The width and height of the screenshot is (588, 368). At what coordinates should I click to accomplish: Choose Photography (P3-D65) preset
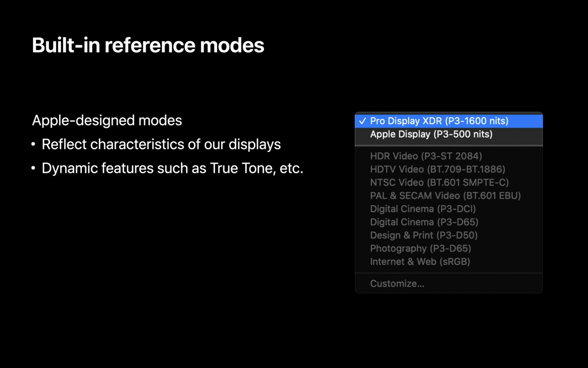[449, 248]
